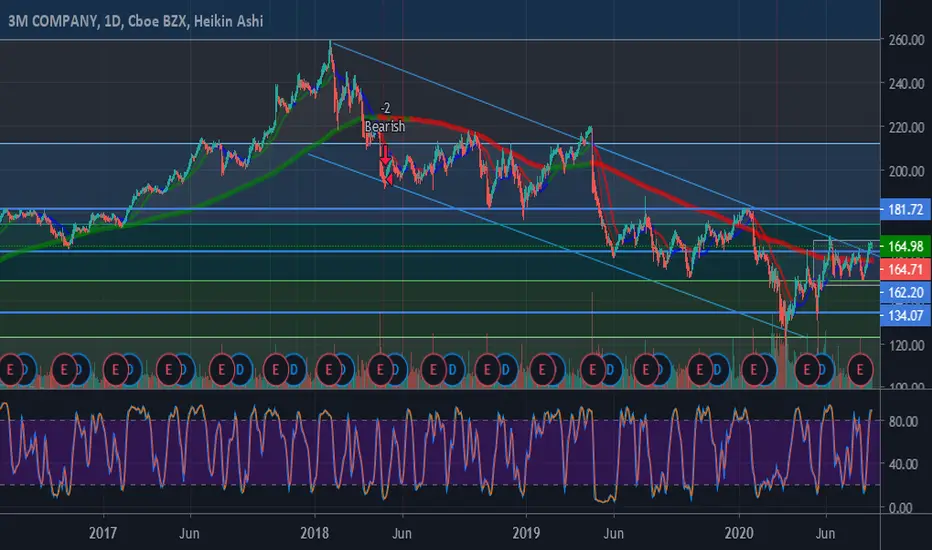Click the 164.98 green price label
The height and width of the screenshot is (550, 932).
905,246
